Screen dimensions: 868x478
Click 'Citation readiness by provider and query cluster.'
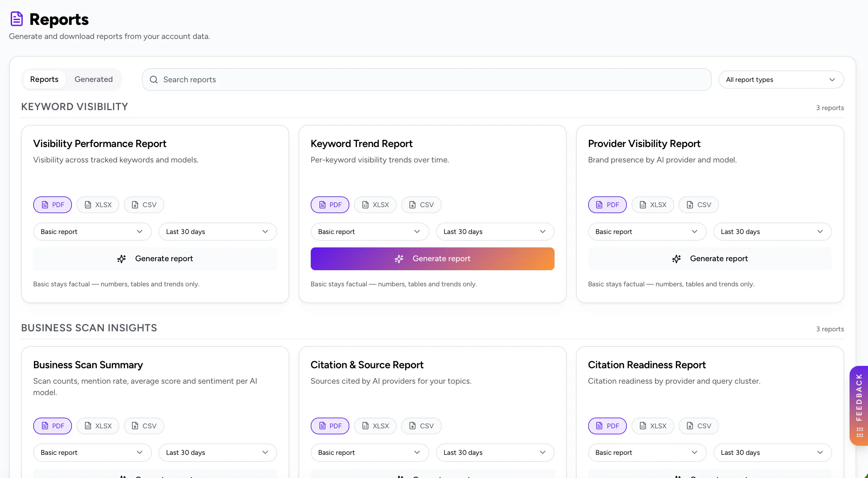(674, 381)
